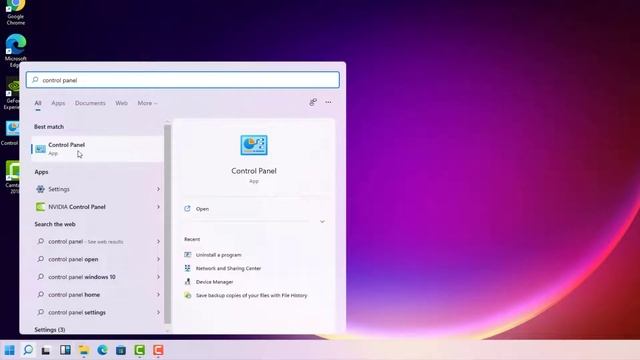Switch to the Web search tab
This screenshot has height=360, width=640.
pyautogui.click(x=121, y=103)
